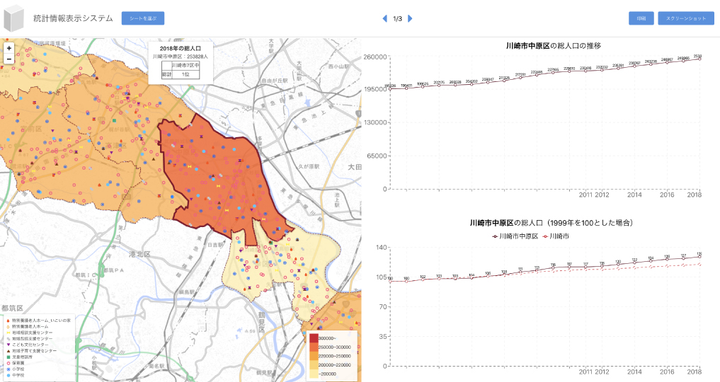Click the gray cube app logo

pos(13,18)
